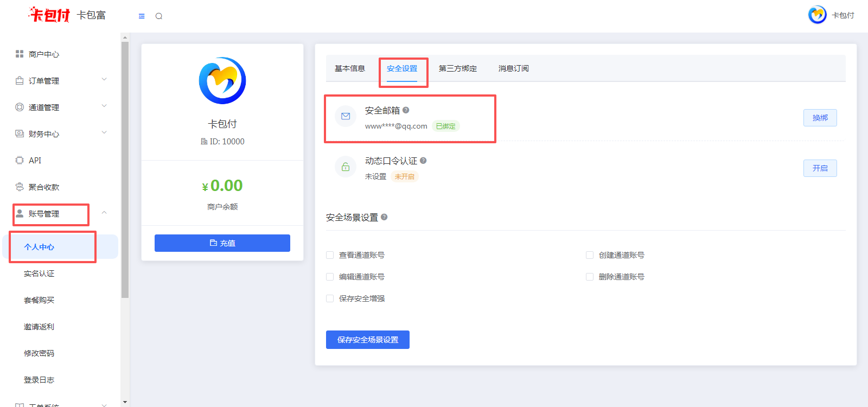Enable the 创建通道账号 checkbox
Screen dimensions: 868x407
coord(590,255)
